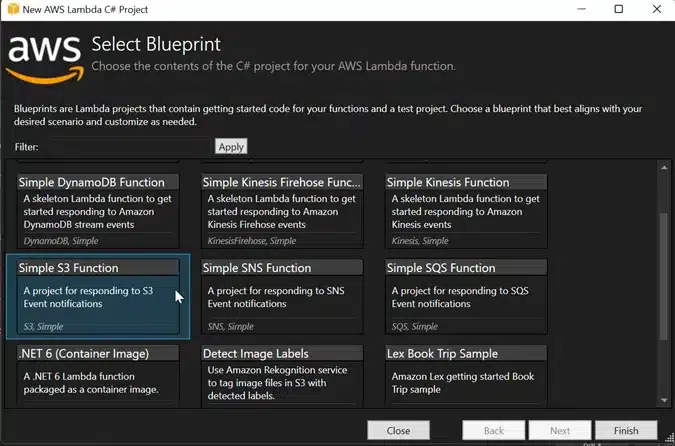Apply the blueprint filter
The image size is (675, 446).
tap(231, 147)
